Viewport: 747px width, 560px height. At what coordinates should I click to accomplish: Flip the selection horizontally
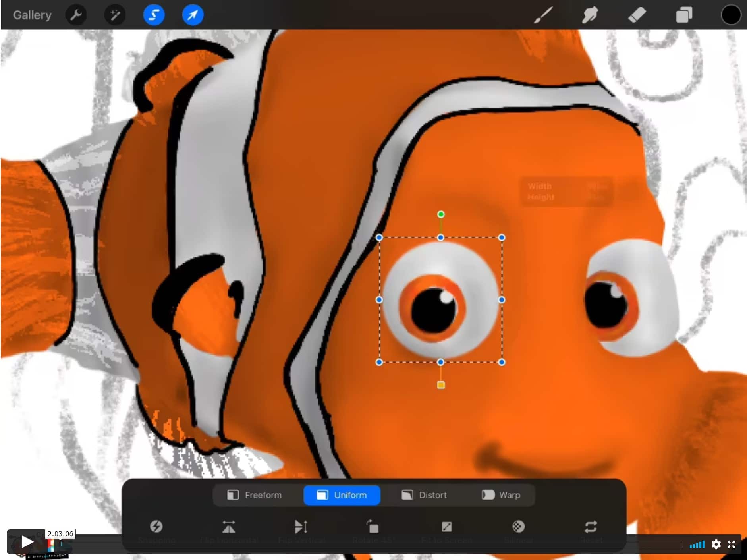229,527
